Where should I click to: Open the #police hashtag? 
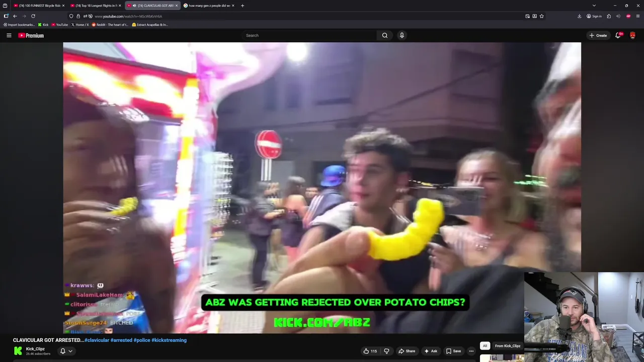coord(142,340)
